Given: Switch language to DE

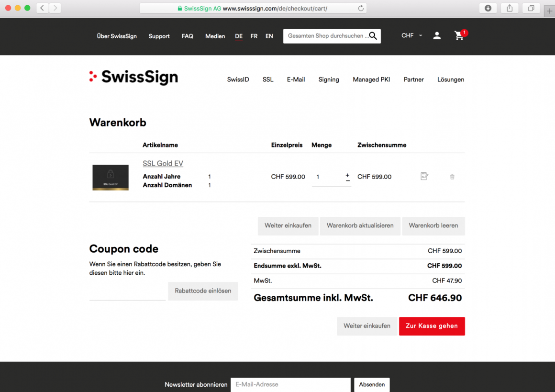Looking at the screenshot, I should coord(239,36).
